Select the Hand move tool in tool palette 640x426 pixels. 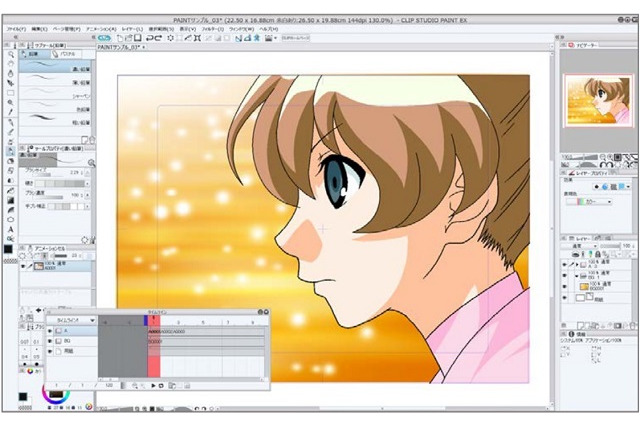coord(11,64)
